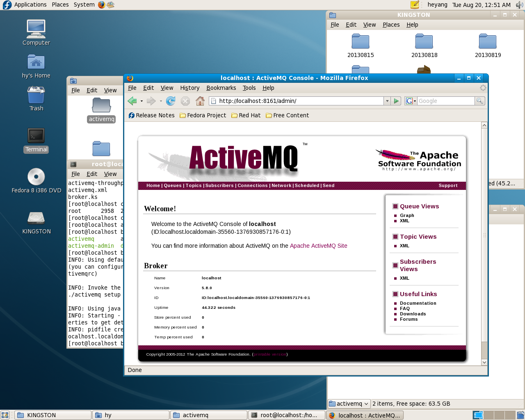Open Firefox's View menu
This screenshot has width=525, height=420.
(167, 88)
